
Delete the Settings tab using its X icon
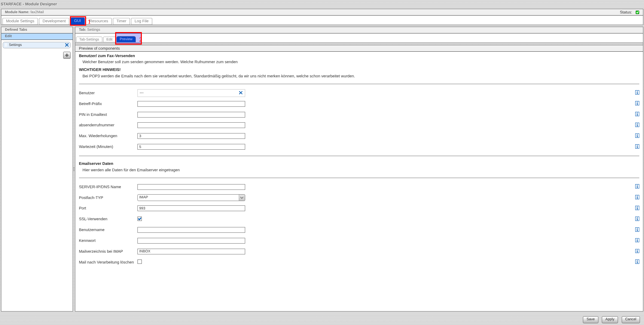pyautogui.click(x=67, y=45)
